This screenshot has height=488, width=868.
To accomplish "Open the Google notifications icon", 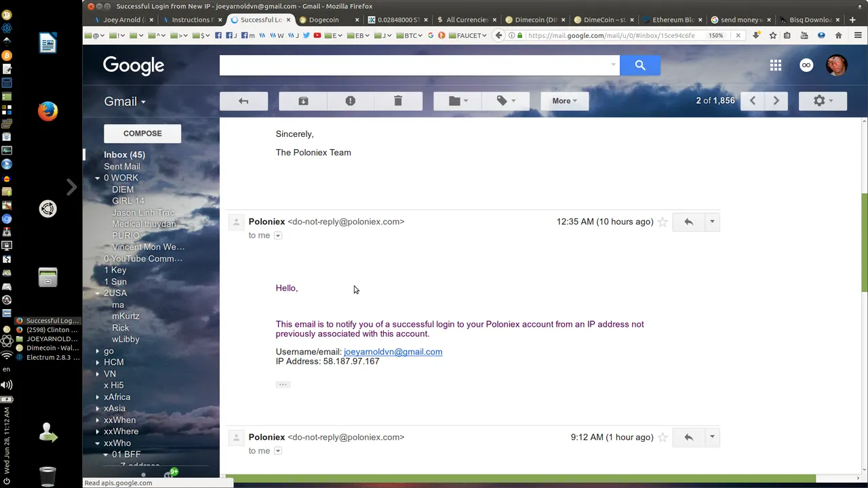I will (x=806, y=65).
